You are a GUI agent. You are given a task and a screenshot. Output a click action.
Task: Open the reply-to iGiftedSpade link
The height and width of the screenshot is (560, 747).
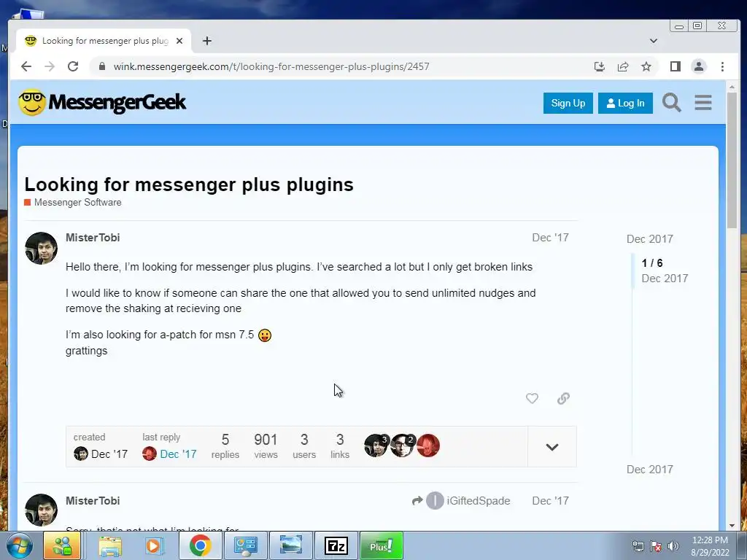pos(461,501)
